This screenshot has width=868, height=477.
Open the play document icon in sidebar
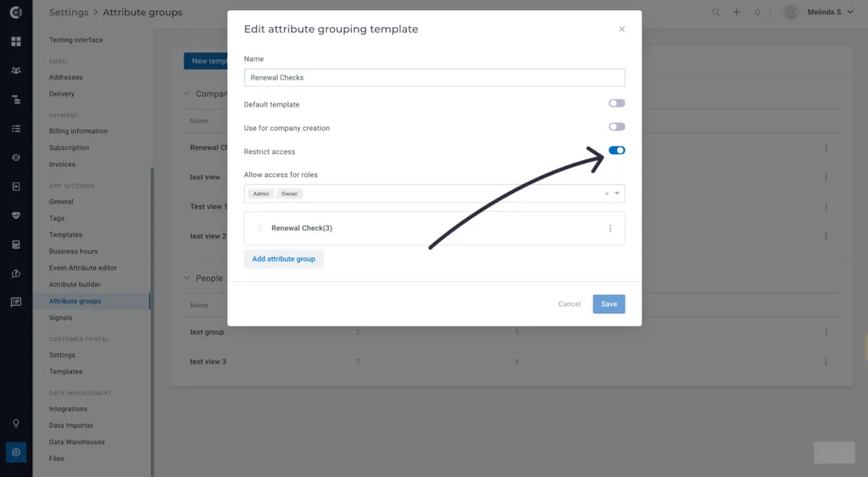(16, 186)
